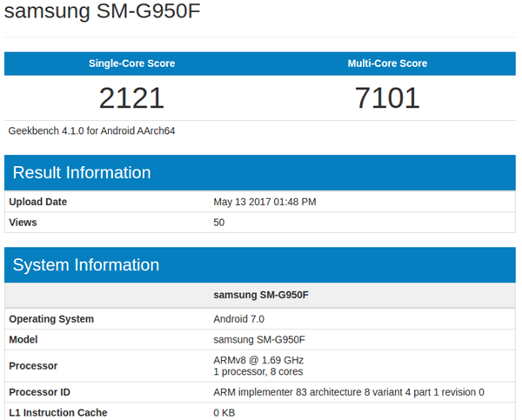Viewport: 522px width, 420px height.
Task: Click the May 13 2017 upload timestamp
Action: [x=264, y=202]
